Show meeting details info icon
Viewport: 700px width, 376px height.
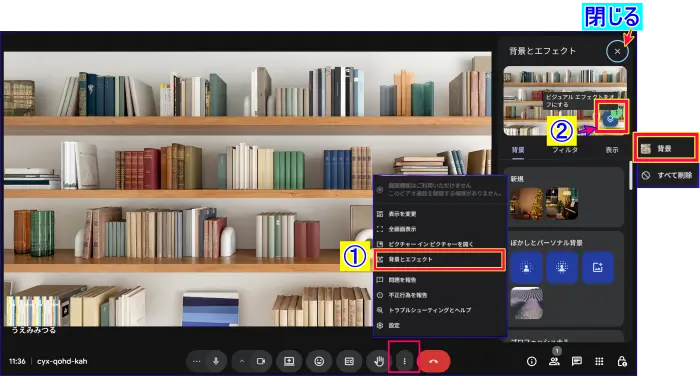click(532, 361)
